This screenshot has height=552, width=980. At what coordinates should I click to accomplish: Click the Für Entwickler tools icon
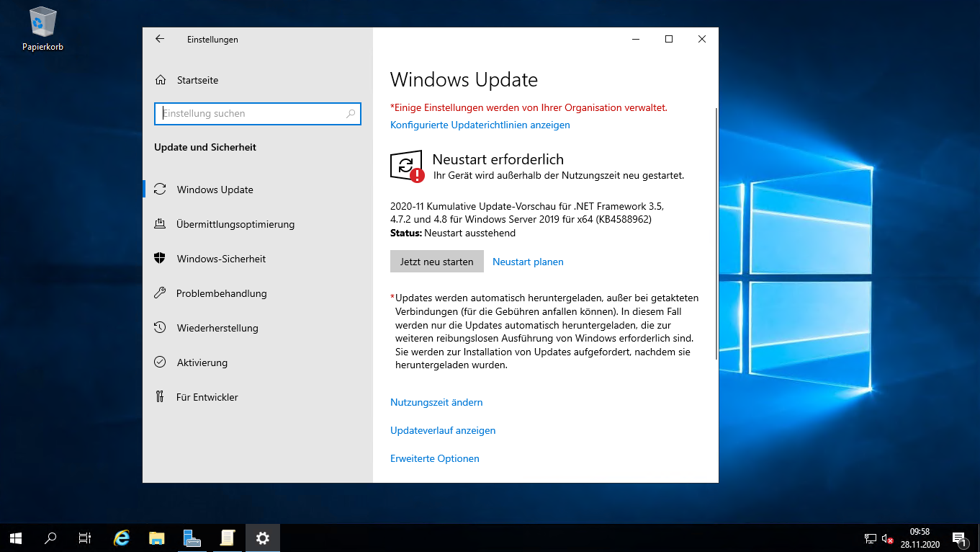(x=160, y=397)
